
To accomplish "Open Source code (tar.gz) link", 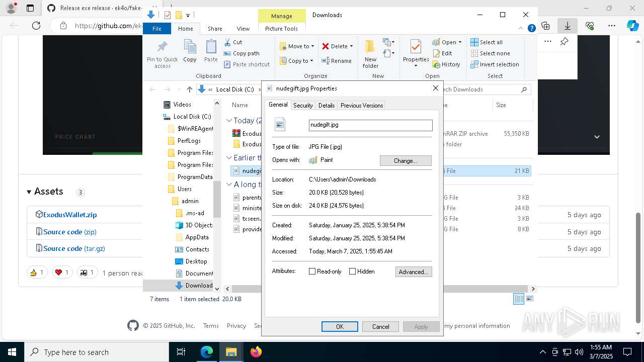I will 74,248.
